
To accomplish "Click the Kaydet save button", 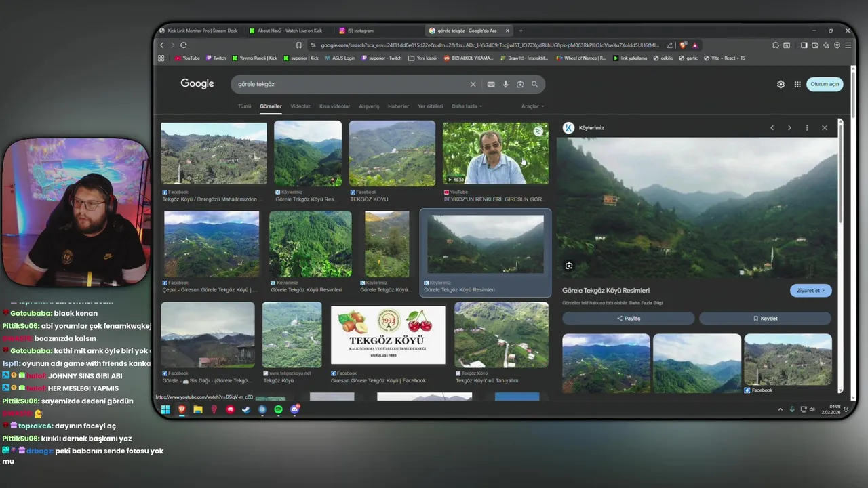I will (x=765, y=319).
